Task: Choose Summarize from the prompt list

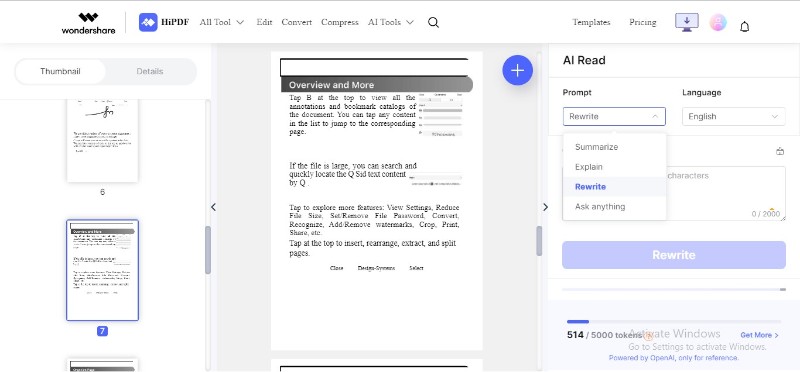Action: tap(614, 147)
